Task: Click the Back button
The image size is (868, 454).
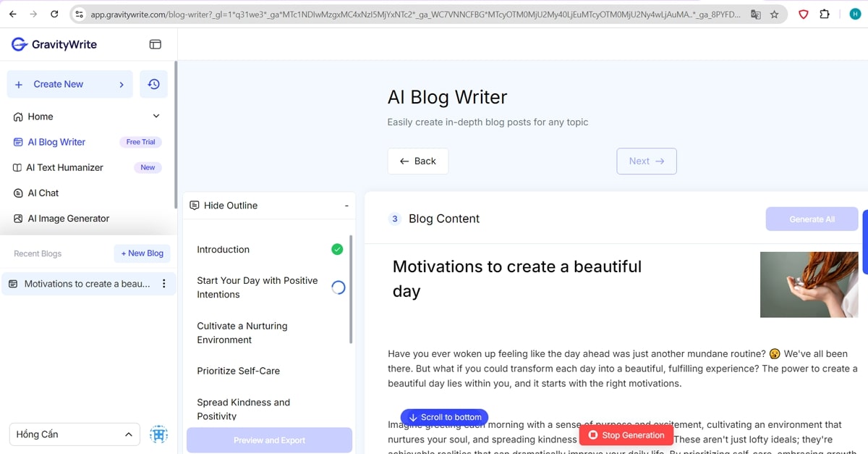Action: pos(417,161)
